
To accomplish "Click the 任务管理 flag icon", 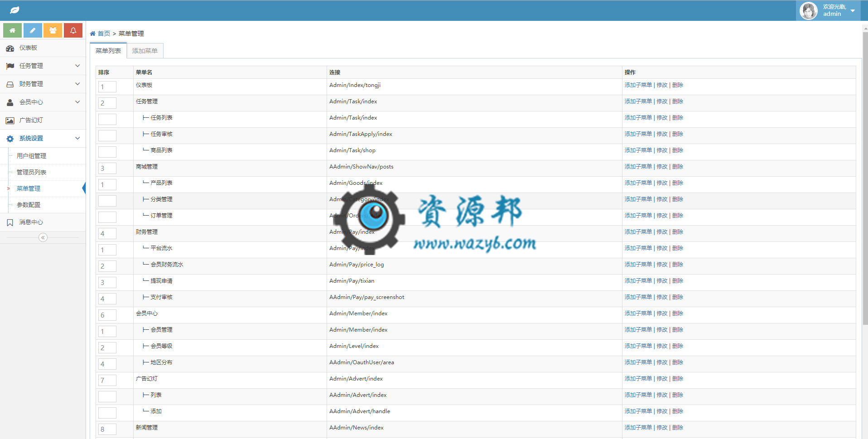I will tap(10, 66).
